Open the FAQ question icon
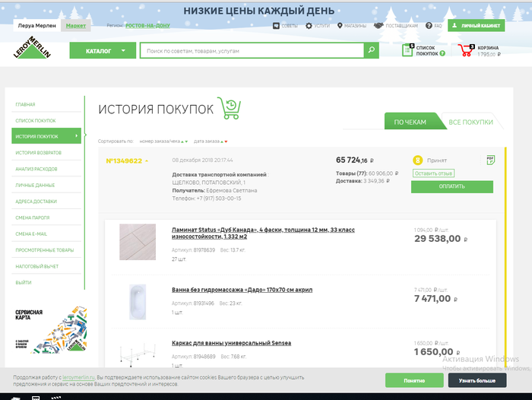Image resolution: width=532 pixels, height=400 pixels. coord(429,26)
